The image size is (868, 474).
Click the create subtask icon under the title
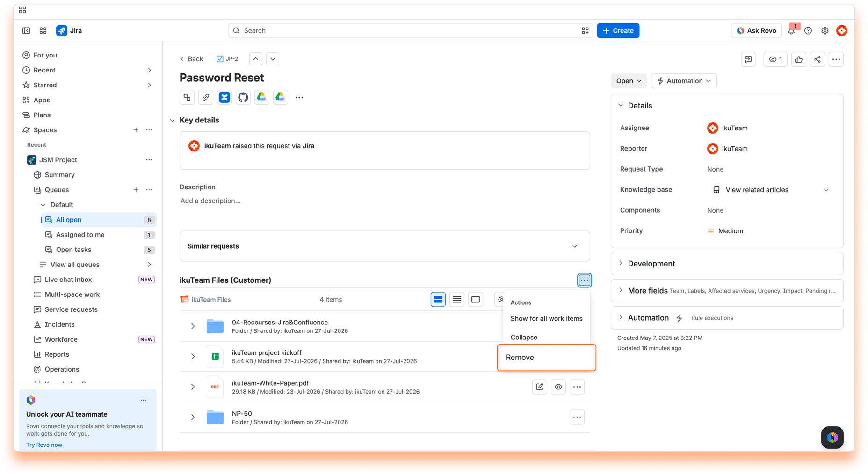pos(187,97)
